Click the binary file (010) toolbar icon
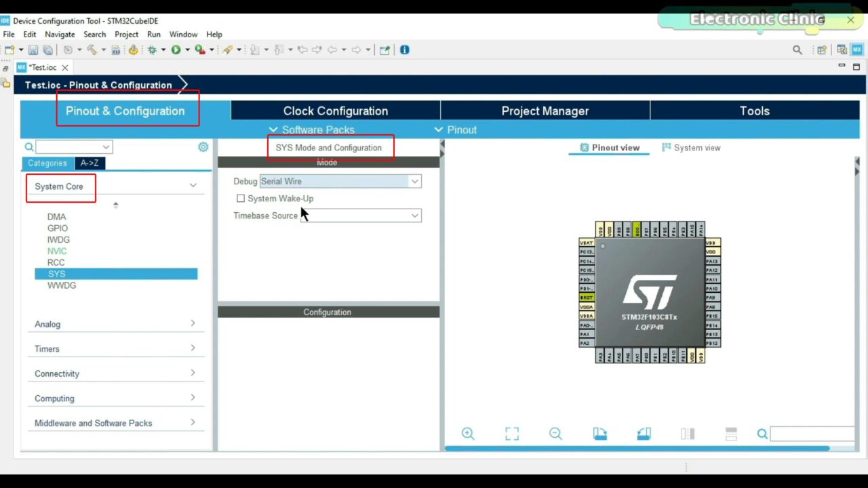The image size is (868, 488). pyautogui.click(x=116, y=49)
